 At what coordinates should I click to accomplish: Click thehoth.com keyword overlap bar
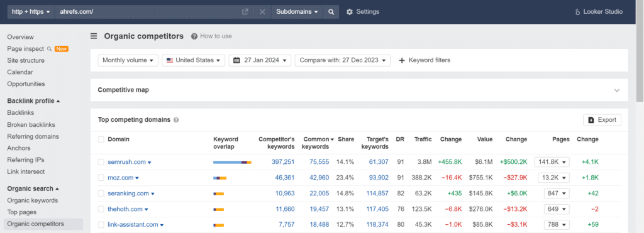218,210
